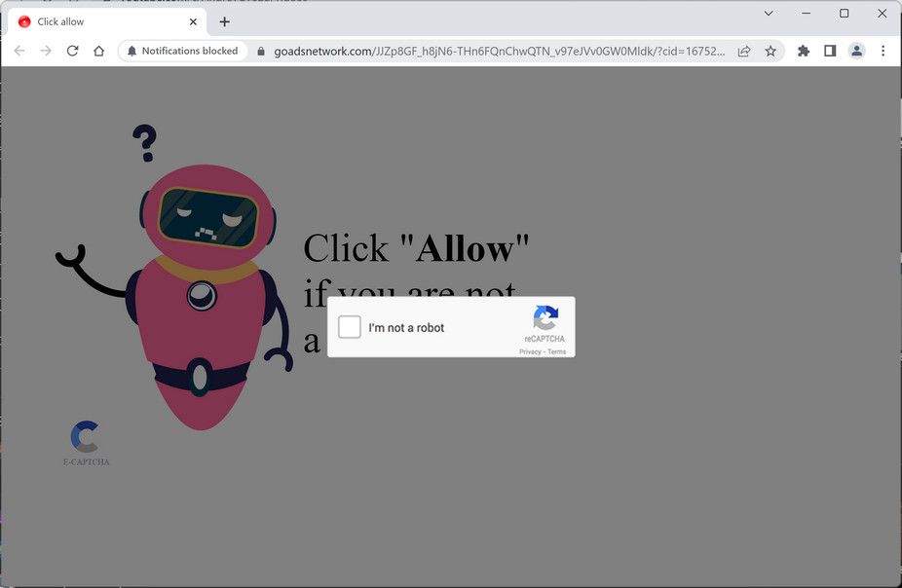The width and height of the screenshot is (902, 588).
Task: Maximize the browser window
Action: coord(844,14)
